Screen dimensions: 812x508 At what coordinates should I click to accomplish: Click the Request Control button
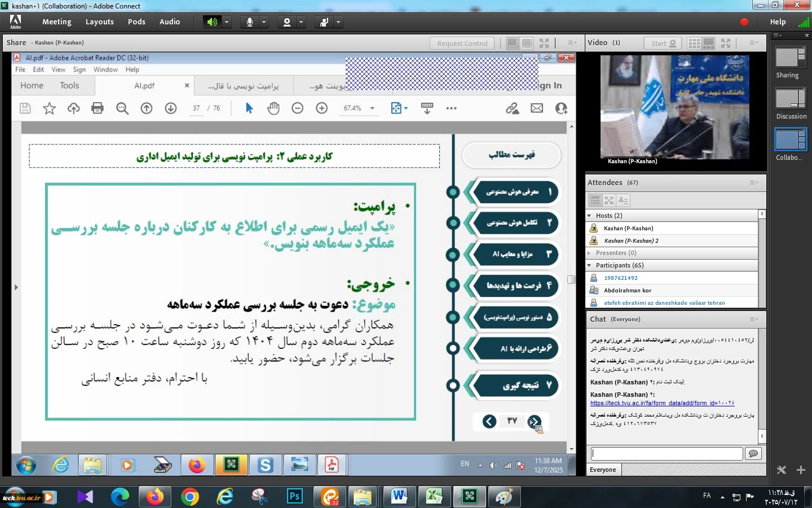pyautogui.click(x=462, y=43)
